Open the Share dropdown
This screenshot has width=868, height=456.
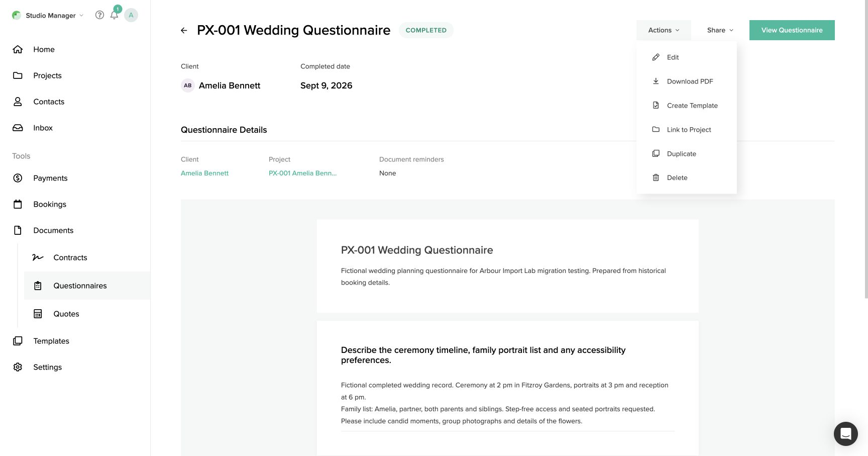tap(720, 30)
